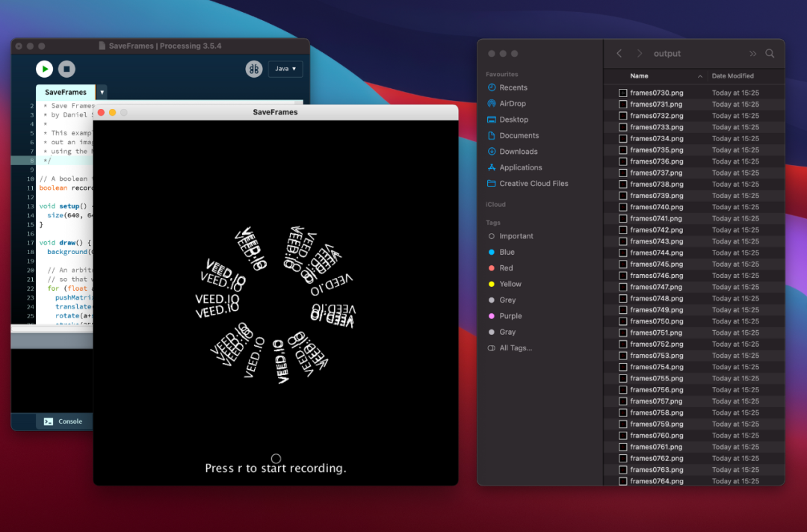Click the frames0753.png file icon
This screenshot has height=532, width=807.
(622, 356)
